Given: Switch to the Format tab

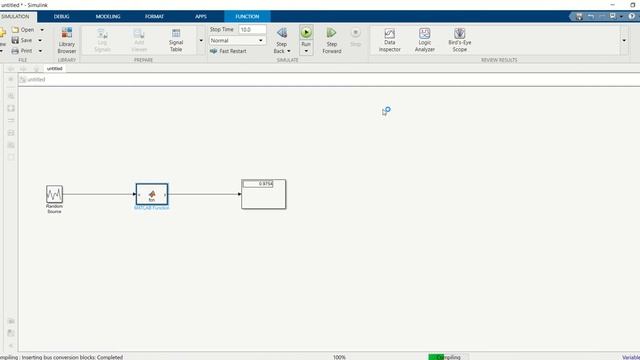Looking at the screenshot, I should [154, 16].
